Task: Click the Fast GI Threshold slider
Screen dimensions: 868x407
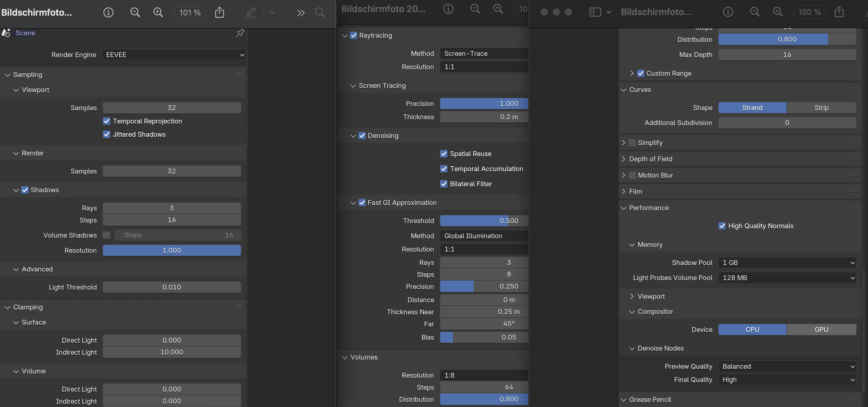Action: click(484, 221)
